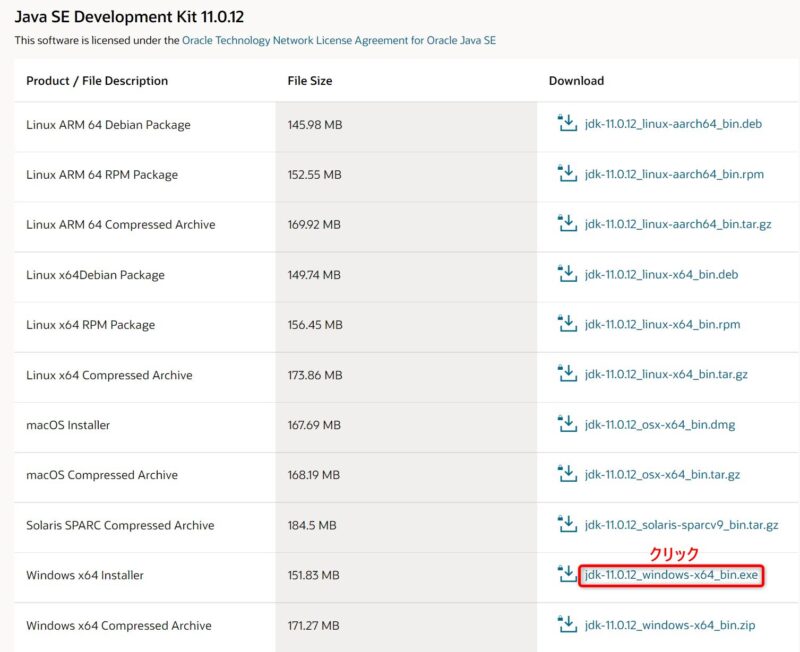Click the 151.83 MB file size
The image size is (800, 652).
(x=313, y=575)
